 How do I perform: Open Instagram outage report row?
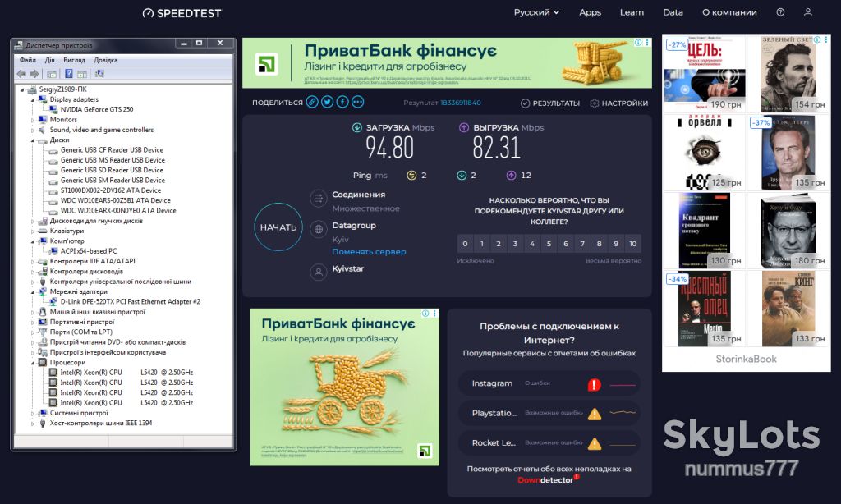coord(549,384)
